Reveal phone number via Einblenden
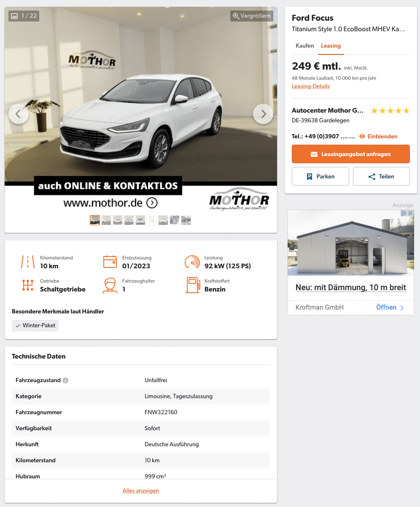This screenshot has height=507, width=420. tap(378, 136)
